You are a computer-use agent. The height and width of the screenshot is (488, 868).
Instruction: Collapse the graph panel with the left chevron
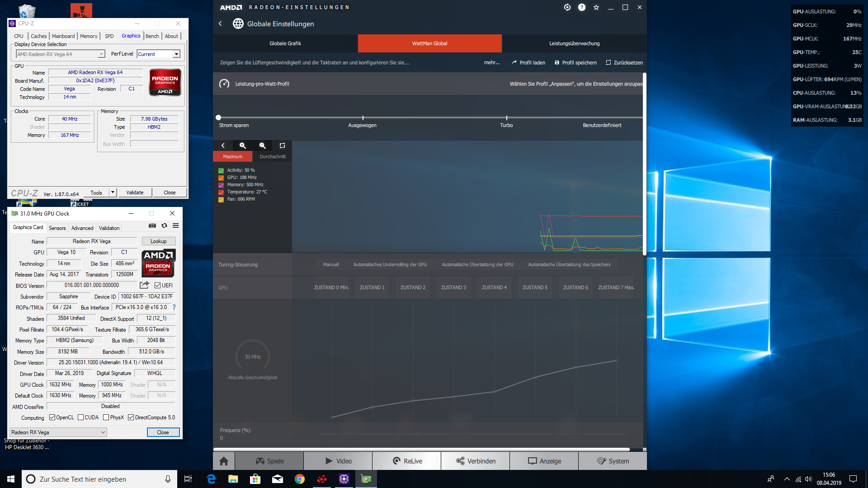[223, 145]
